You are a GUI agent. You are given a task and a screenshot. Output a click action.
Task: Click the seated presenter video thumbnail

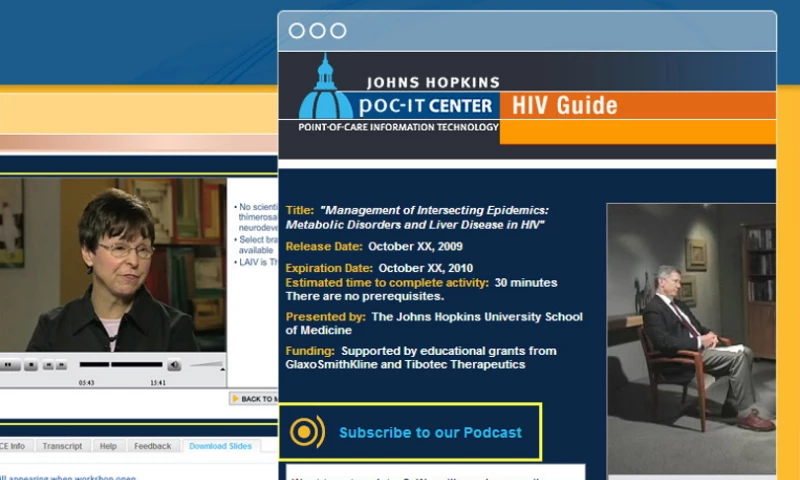tap(691, 338)
